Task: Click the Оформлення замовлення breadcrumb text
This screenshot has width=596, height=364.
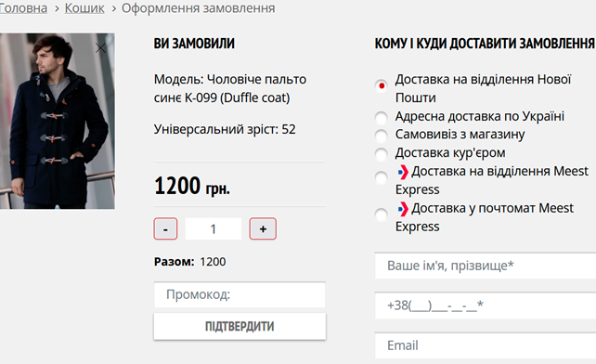Action: [x=198, y=8]
